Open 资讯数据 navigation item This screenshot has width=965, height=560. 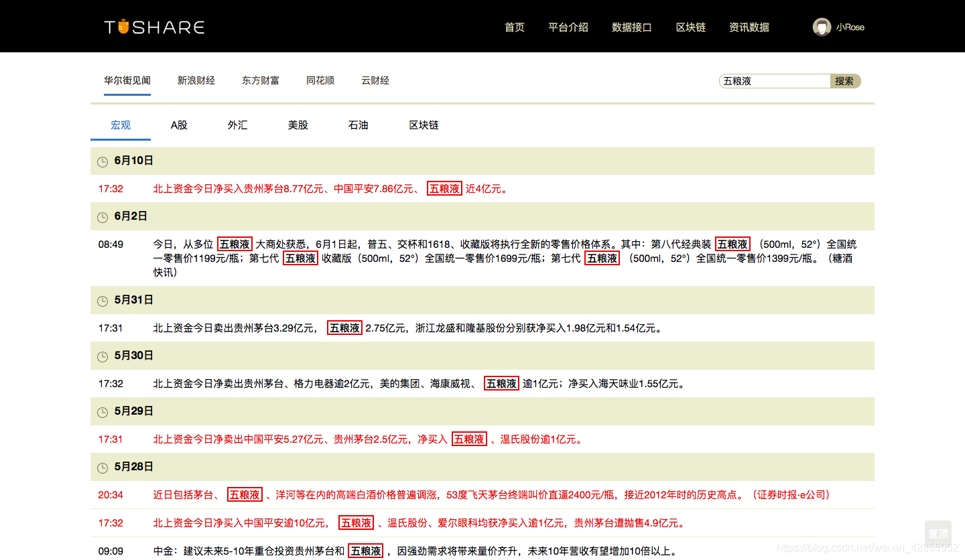749,27
